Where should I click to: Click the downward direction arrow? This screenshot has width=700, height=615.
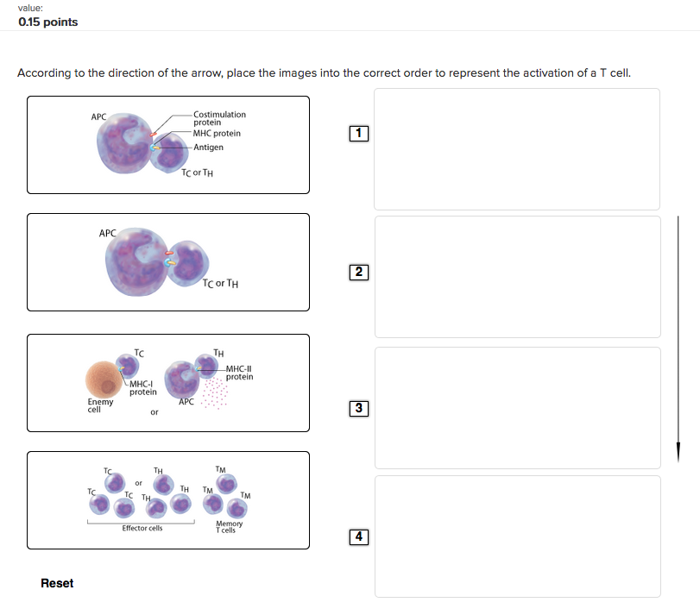[x=678, y=336]
